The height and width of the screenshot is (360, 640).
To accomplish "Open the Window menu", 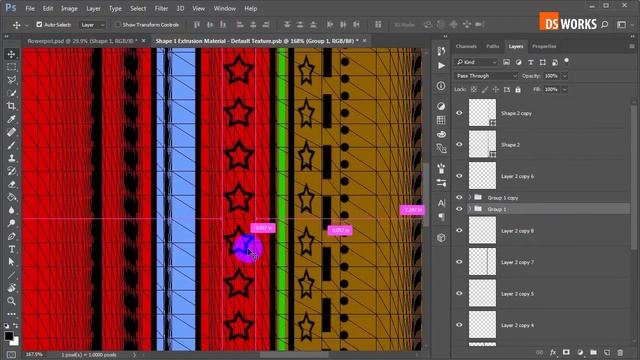I will coord(224,8).
